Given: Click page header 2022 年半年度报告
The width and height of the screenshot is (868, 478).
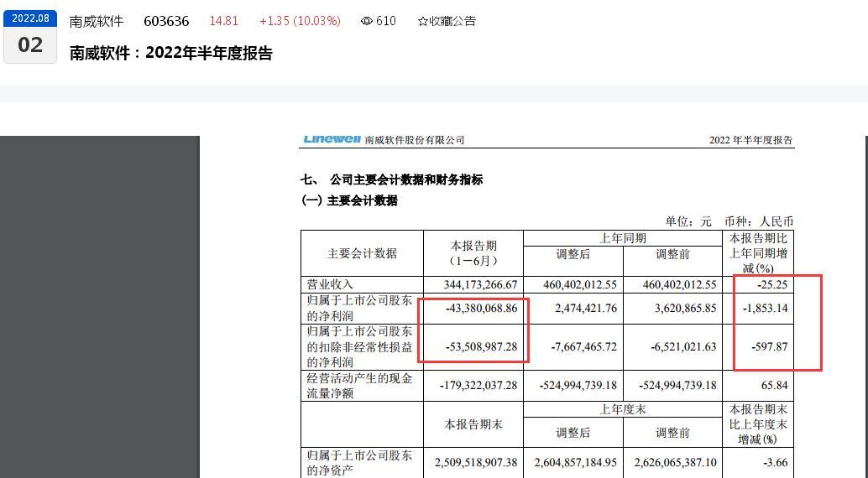Looking at the screenshot, I should (x=750, y=140).
